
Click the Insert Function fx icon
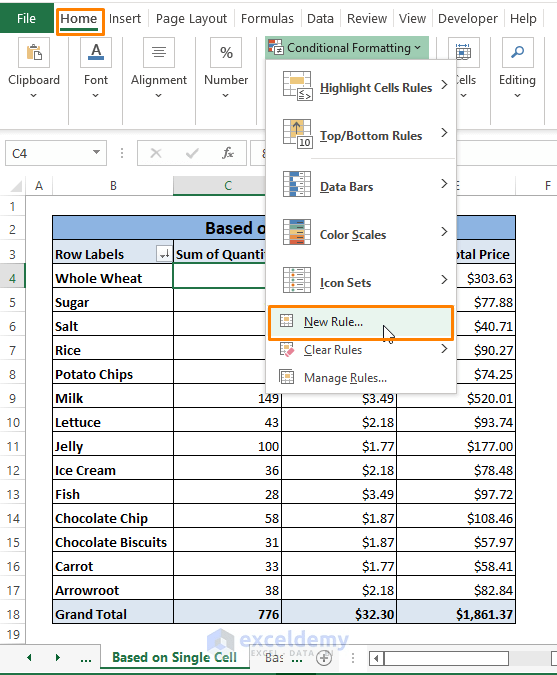[x=228, y=153]
